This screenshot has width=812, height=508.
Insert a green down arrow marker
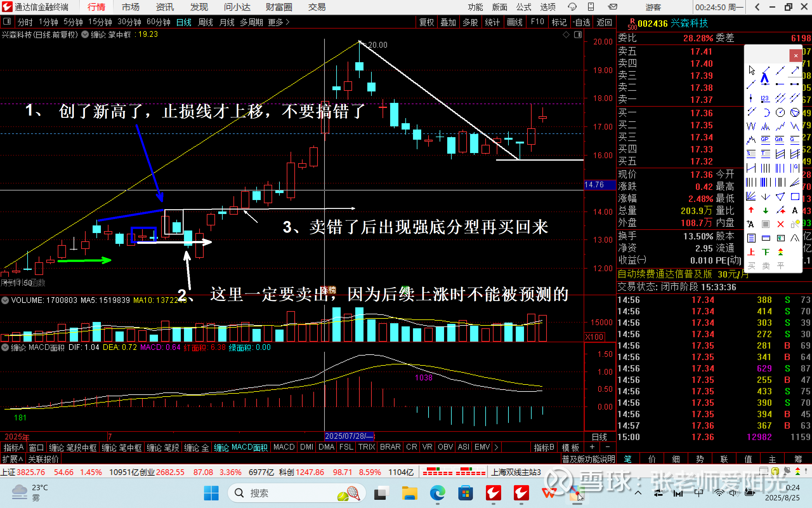(765, 210)
